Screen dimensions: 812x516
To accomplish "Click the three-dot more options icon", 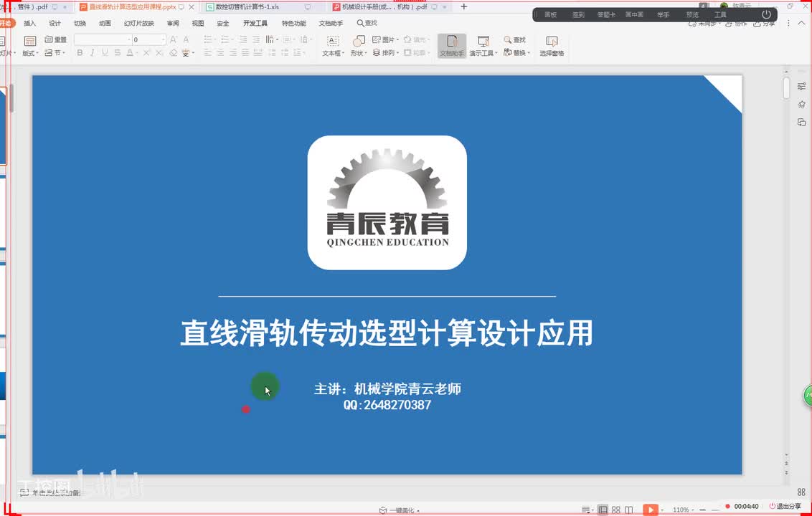I will (789, 23).
